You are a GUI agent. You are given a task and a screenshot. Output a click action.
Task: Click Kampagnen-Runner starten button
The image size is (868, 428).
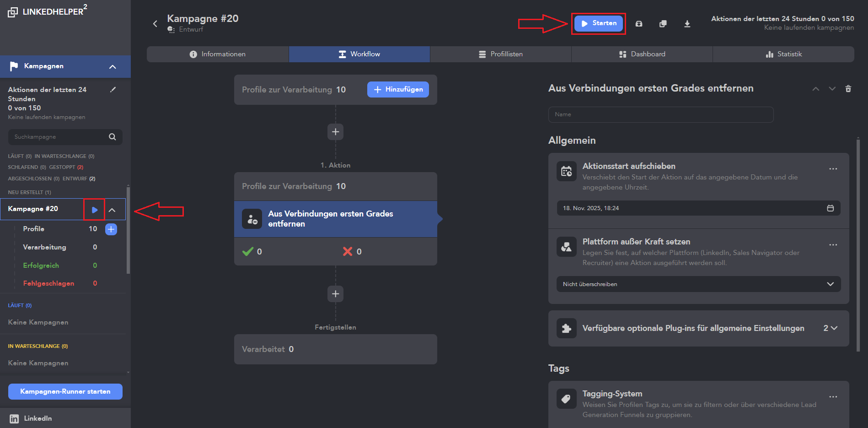(x=65, y=391)
